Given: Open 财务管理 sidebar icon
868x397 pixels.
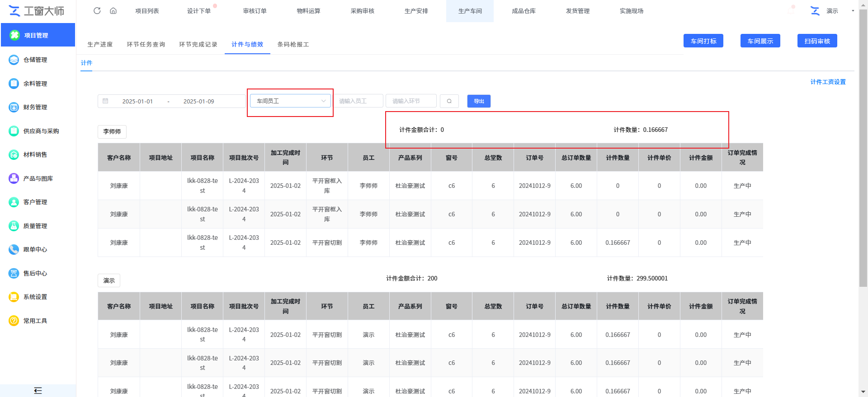Looking at the screenshot, I should [14, 107].
